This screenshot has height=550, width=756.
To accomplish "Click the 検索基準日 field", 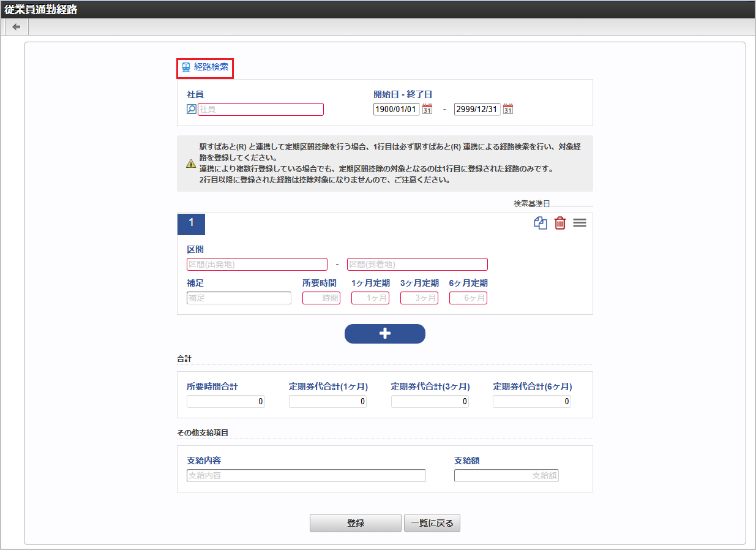I will tap(572, 205).
